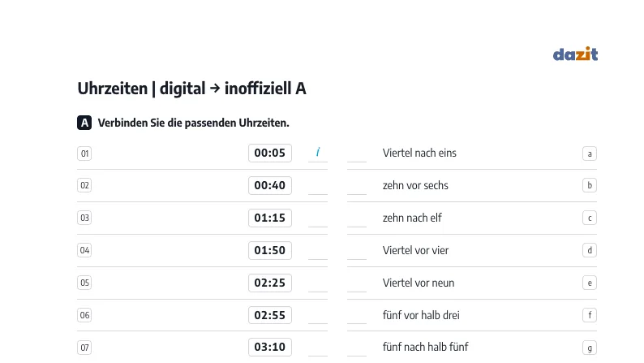
Task: Click the dazit logo
Action: pos(575,54)
